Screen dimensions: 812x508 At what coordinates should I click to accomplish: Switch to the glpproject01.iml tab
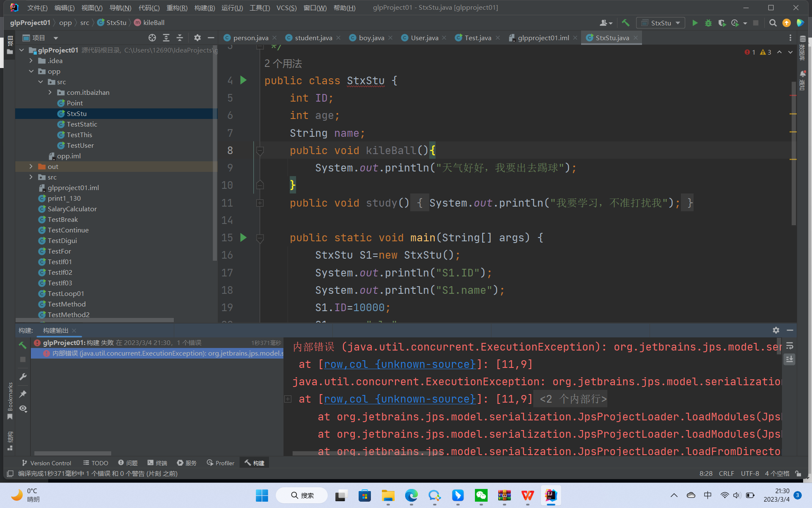[543, 38]
